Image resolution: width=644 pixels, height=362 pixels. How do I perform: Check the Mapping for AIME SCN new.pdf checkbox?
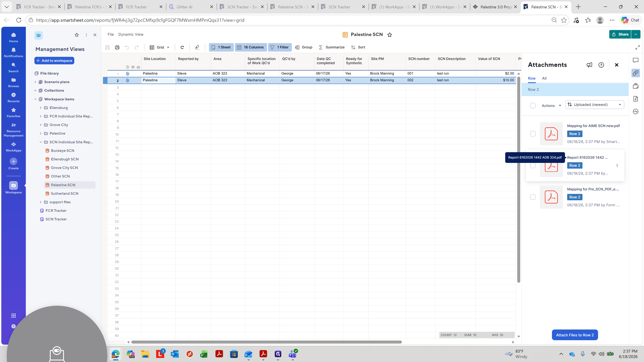point(533,134)
